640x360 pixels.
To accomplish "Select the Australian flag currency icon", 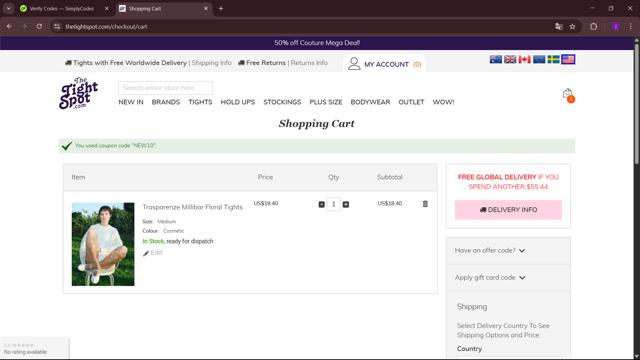I will pyautogui.click(x=496, y=60).
